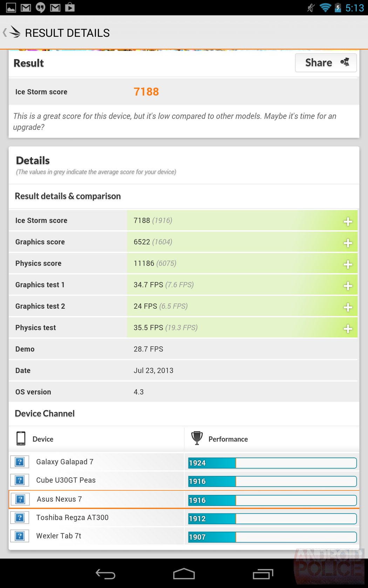Expand the Ice Storm score row

(348, 221)
